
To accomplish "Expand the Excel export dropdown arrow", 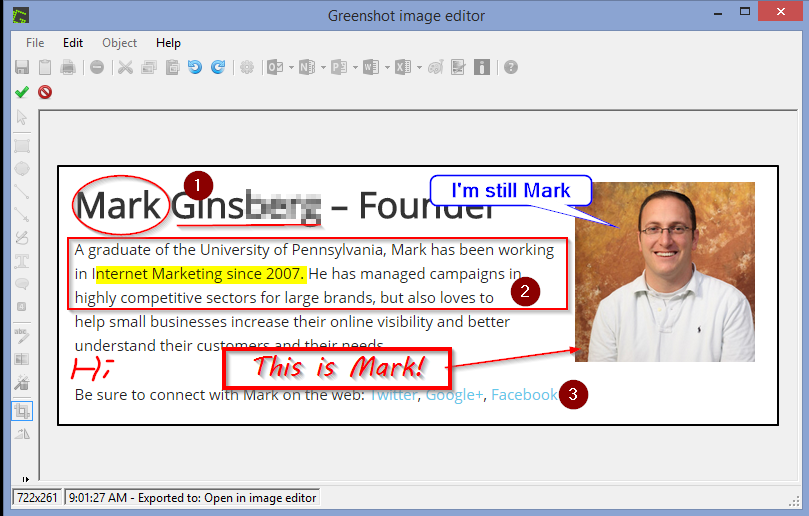I will tap(419, 68).
